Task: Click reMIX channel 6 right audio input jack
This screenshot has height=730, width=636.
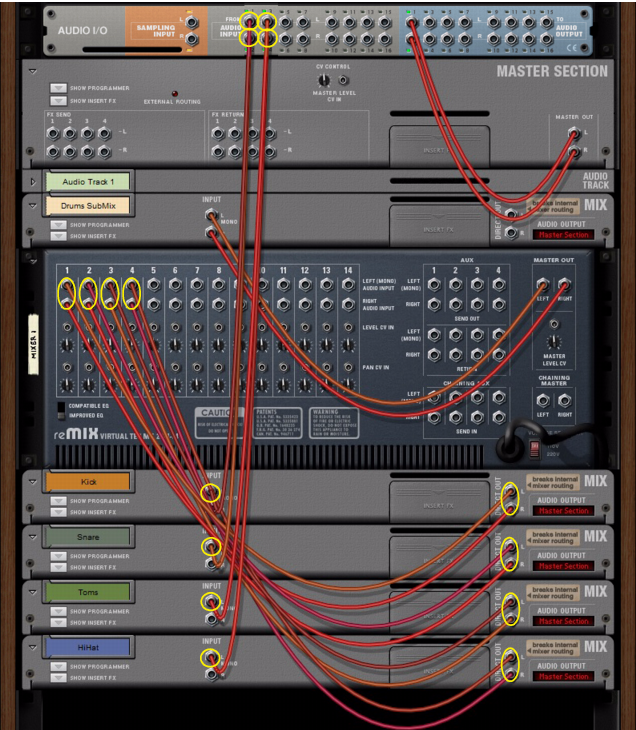Action: (x=175, y=304)
